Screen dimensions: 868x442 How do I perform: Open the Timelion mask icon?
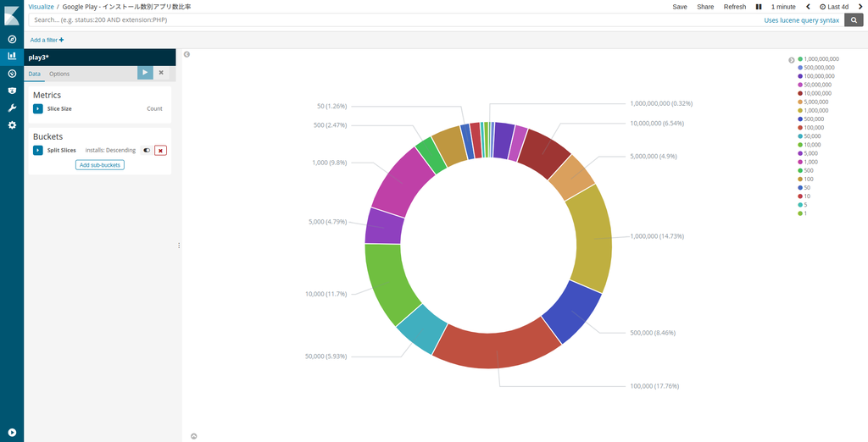coord(12,91)
